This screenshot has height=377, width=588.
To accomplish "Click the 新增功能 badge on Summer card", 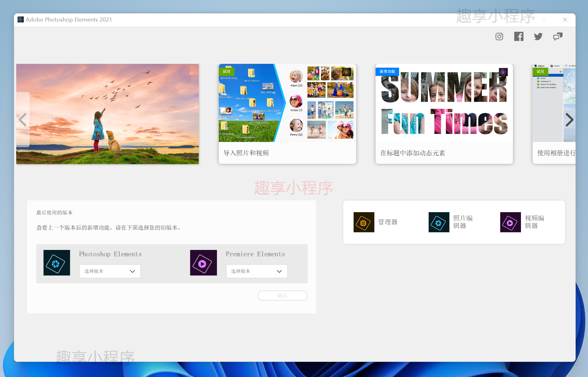I will [387, 71].
